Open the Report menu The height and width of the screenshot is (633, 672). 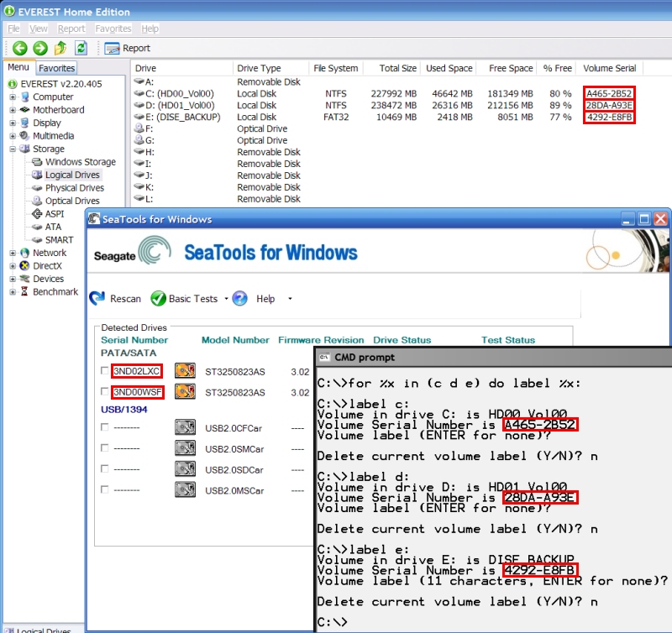pyautogui.click(x=71, y=29)
